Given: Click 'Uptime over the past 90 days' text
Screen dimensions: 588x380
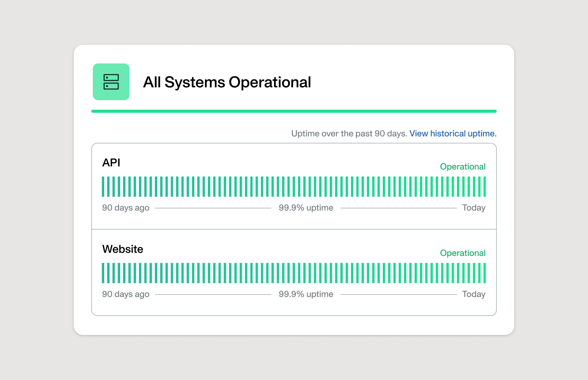Looking at the screenshot, I should tap(349, 134).
